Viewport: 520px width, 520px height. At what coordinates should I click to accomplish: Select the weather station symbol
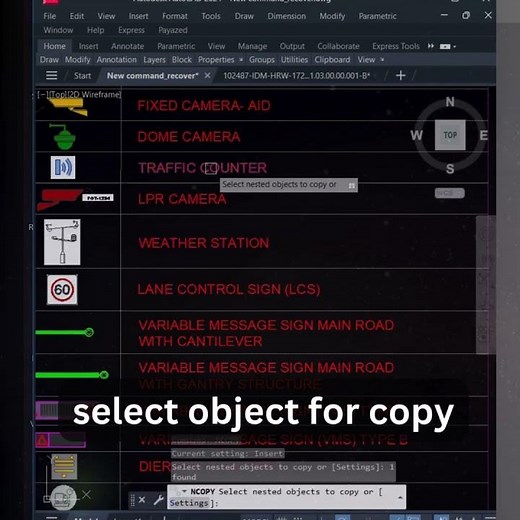[62, 242]
